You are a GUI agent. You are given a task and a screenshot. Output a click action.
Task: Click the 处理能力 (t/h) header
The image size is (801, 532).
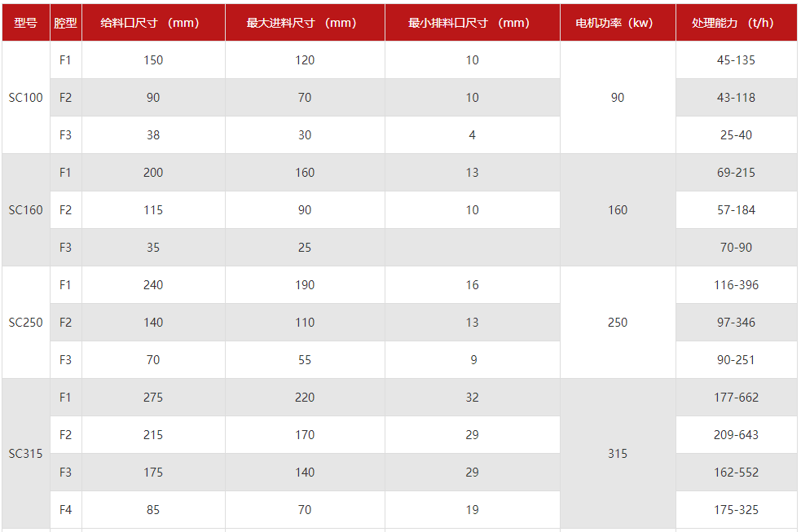[737, 23]
